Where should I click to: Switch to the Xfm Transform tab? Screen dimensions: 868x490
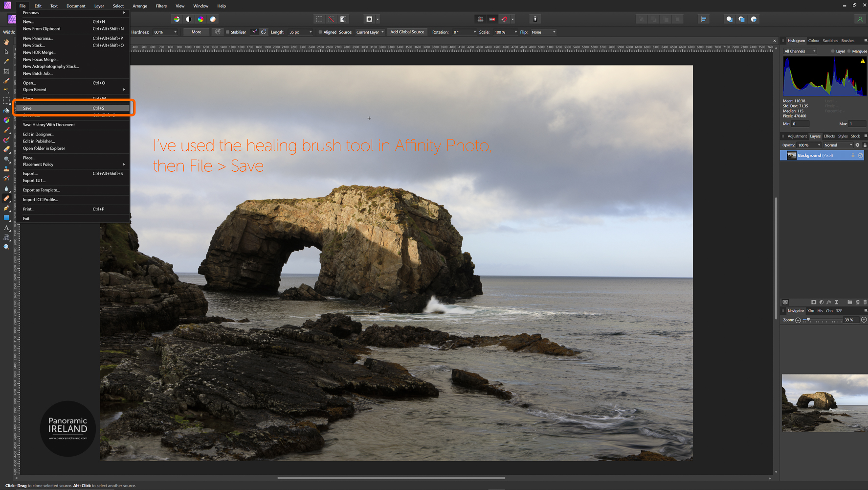(811, 311)
